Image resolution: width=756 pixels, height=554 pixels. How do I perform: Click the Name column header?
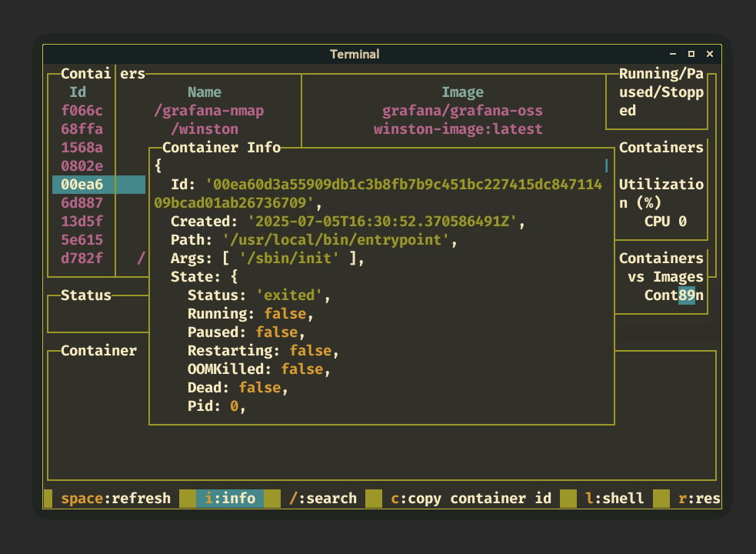point(204,92)
